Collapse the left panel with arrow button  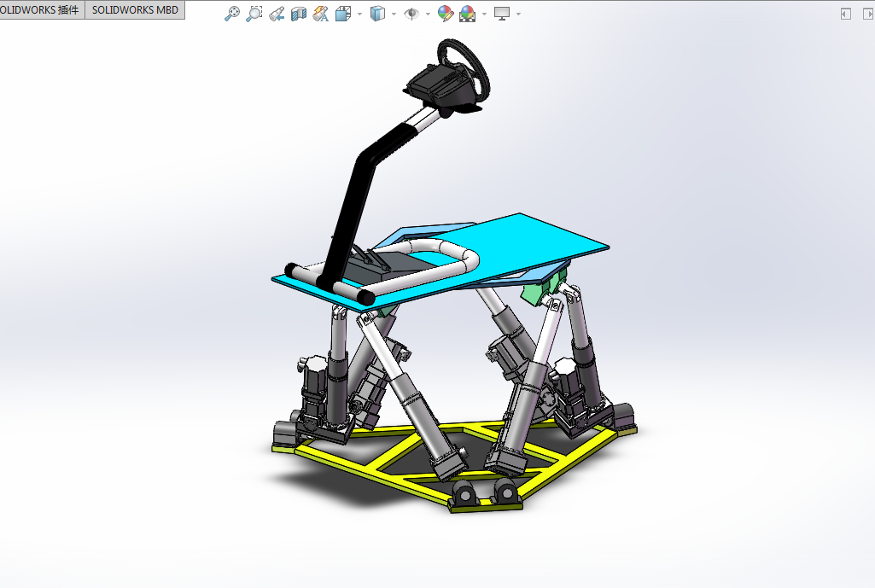coord(846,14)
